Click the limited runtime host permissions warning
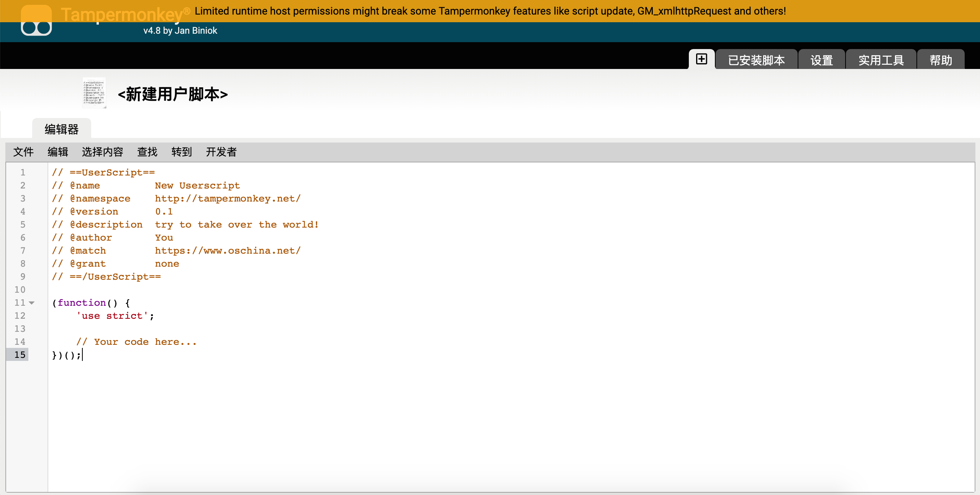This screenshot has width=980, height=495. (x=490, y=11)
